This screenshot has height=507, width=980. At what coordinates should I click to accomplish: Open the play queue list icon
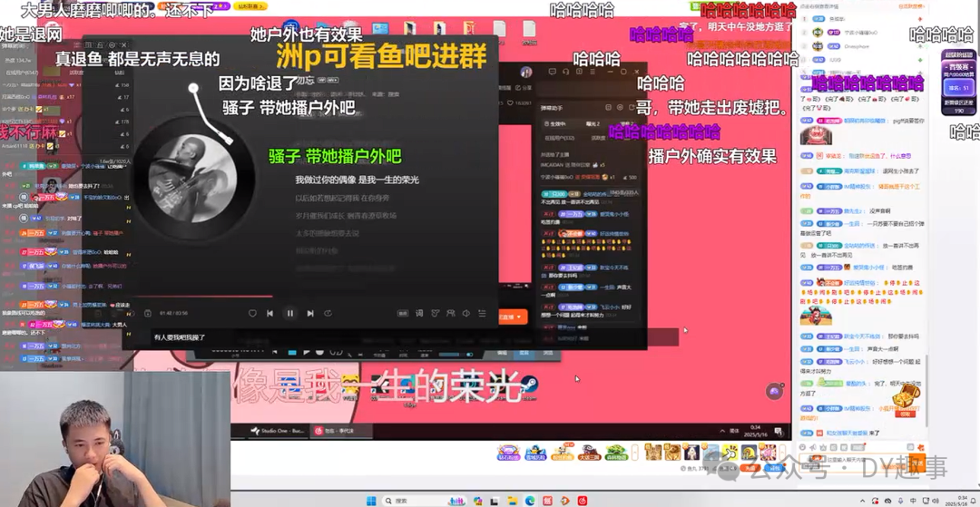click(482, 314)
